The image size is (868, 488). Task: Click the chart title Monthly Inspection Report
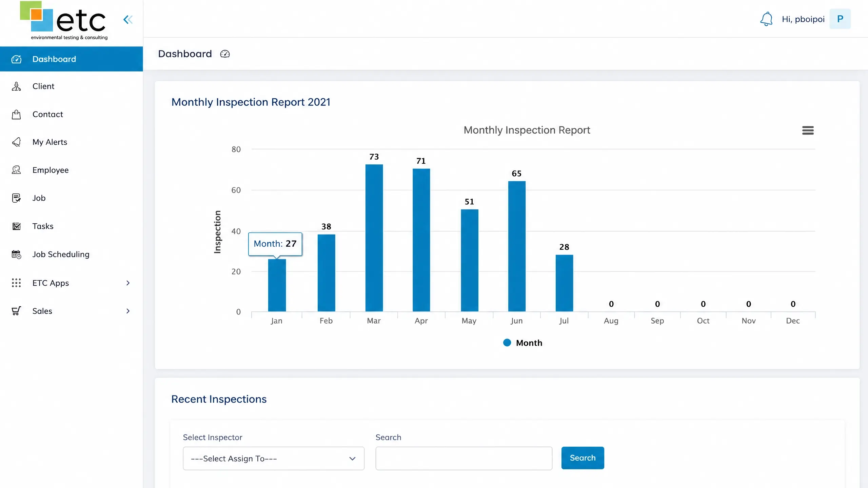click(527, 130)
